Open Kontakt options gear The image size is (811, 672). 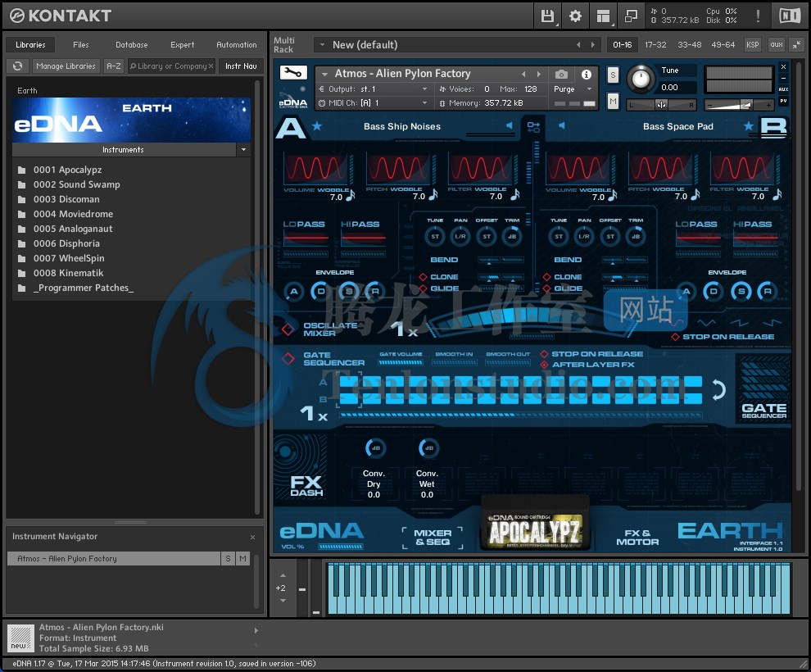pos(575,16)
